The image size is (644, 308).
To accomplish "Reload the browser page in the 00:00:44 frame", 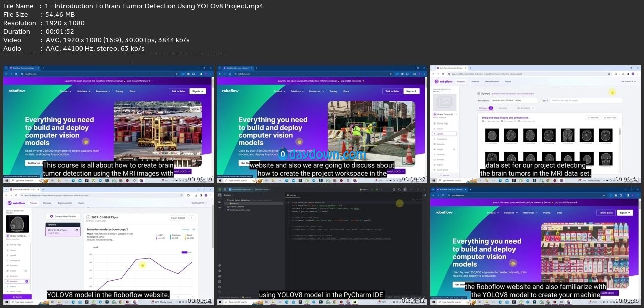I will click(442, 74).
